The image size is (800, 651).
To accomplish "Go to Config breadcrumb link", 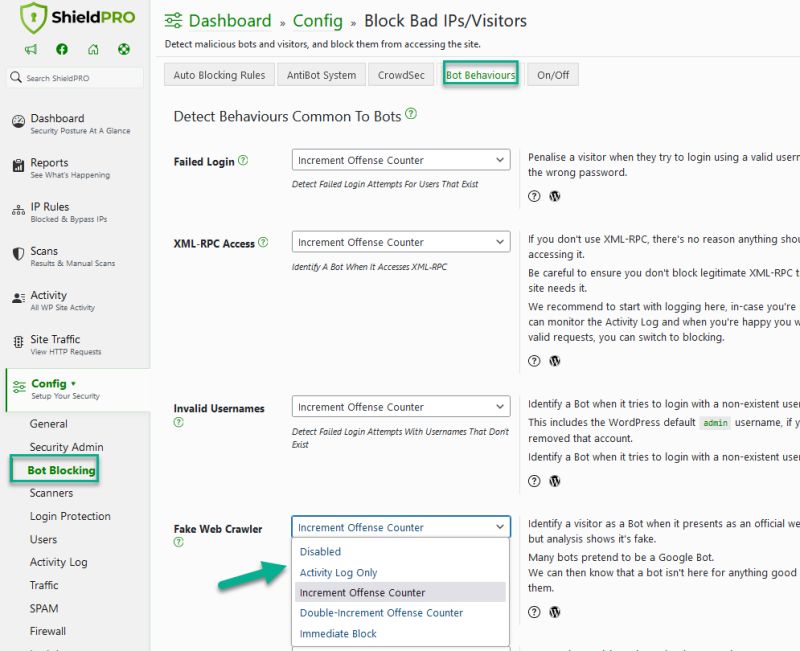I will [x=317, y=20].
